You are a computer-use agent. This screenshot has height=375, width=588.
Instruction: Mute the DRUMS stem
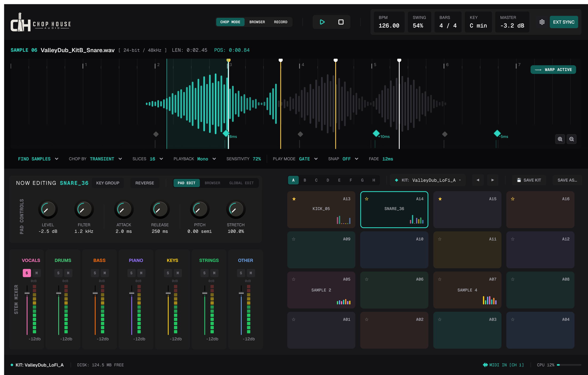(x=68, y=273)
